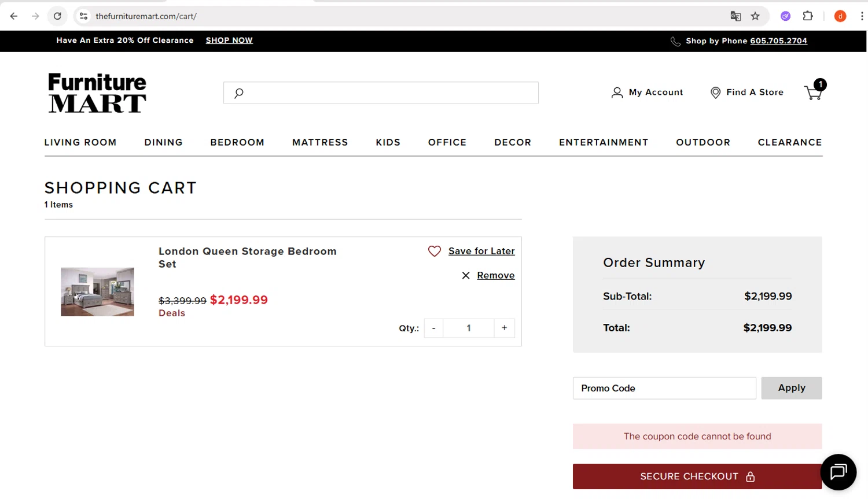Click in the site search field
868x499 pixels.
[x=381, y=93]
